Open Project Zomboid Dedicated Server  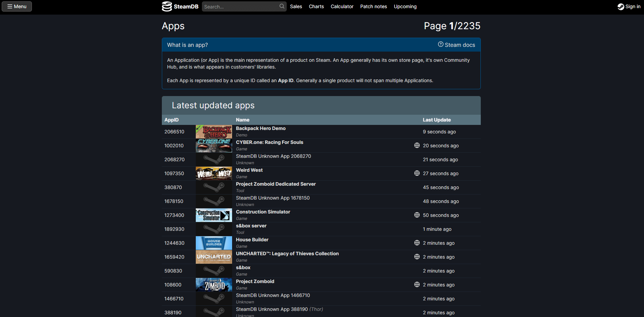click(x=276, y=184)
